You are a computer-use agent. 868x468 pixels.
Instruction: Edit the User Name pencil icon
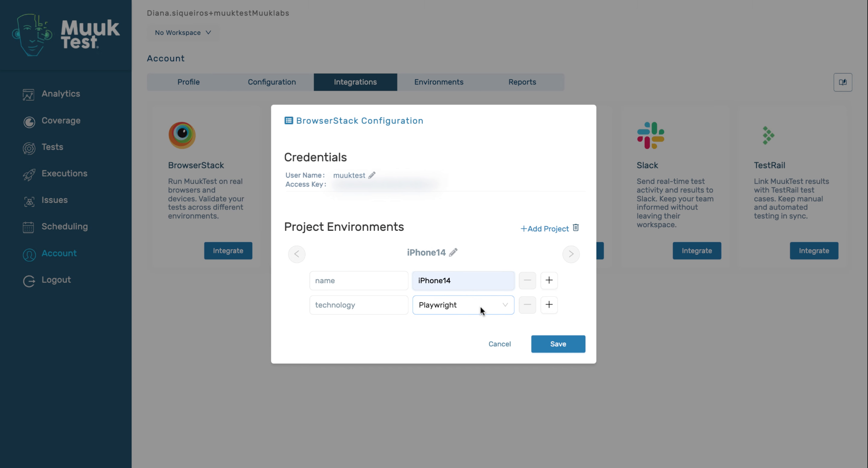pyautogui.click(x=372, y=175)
